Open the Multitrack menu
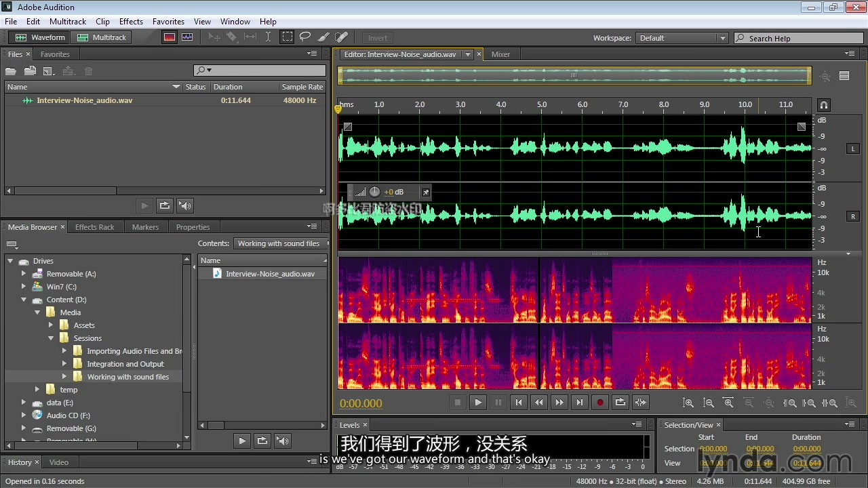The width and height of the screenshot is (868, 488). click(x=67, y=22)
